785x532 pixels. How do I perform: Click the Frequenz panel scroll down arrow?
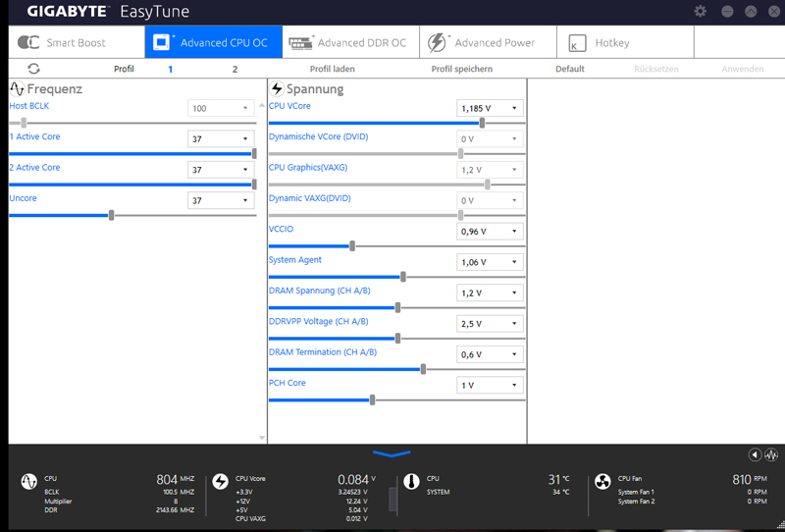pos(262,438)
